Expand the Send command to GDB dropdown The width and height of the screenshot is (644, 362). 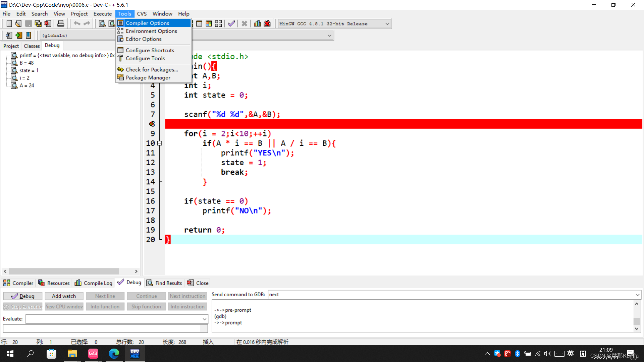pos(637,295)
